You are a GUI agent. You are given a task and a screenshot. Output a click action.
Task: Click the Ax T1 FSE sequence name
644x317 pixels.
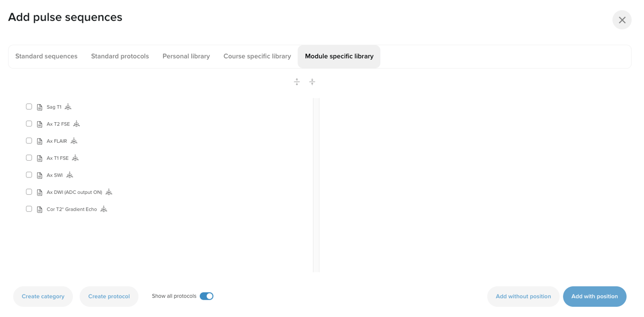(58, 158)
